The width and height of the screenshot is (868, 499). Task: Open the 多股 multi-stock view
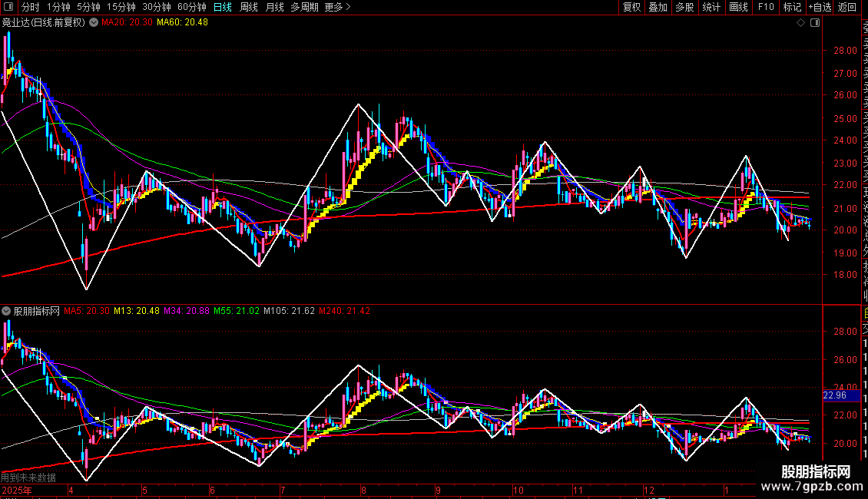click(684, 7)
